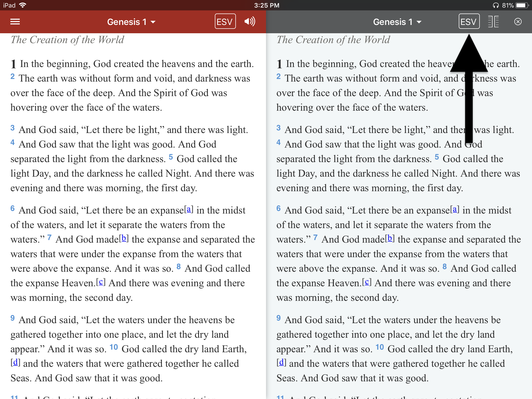Screen dimensions: 532x399
Task: Open Genesis 1 chapter picker in left pane
Action: (131, 22)
